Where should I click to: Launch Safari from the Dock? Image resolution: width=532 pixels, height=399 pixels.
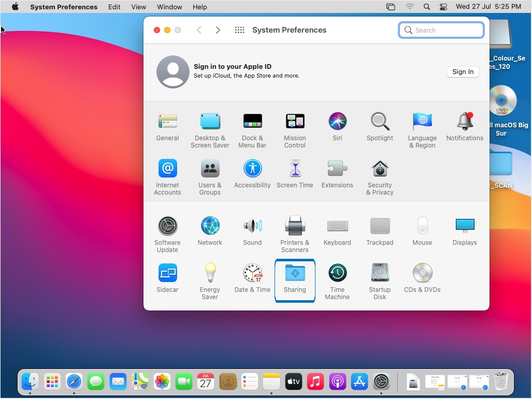[x=74, y=382]
